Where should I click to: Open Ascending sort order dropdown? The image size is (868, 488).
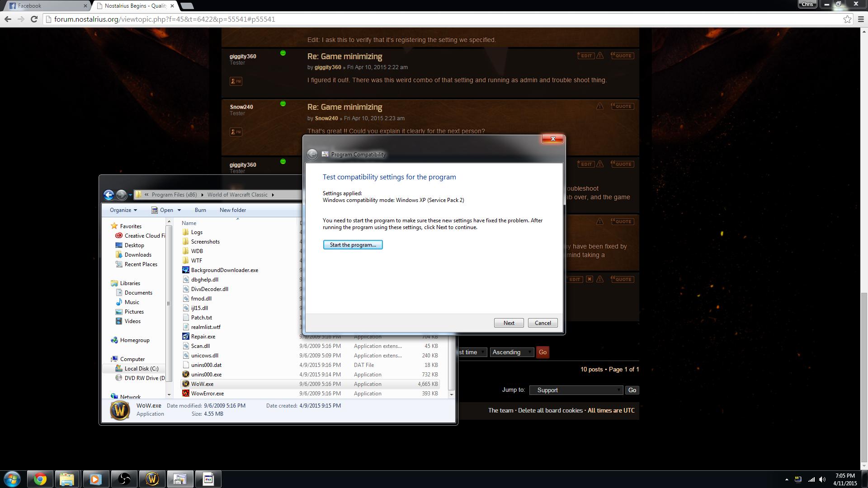point(512,352)
